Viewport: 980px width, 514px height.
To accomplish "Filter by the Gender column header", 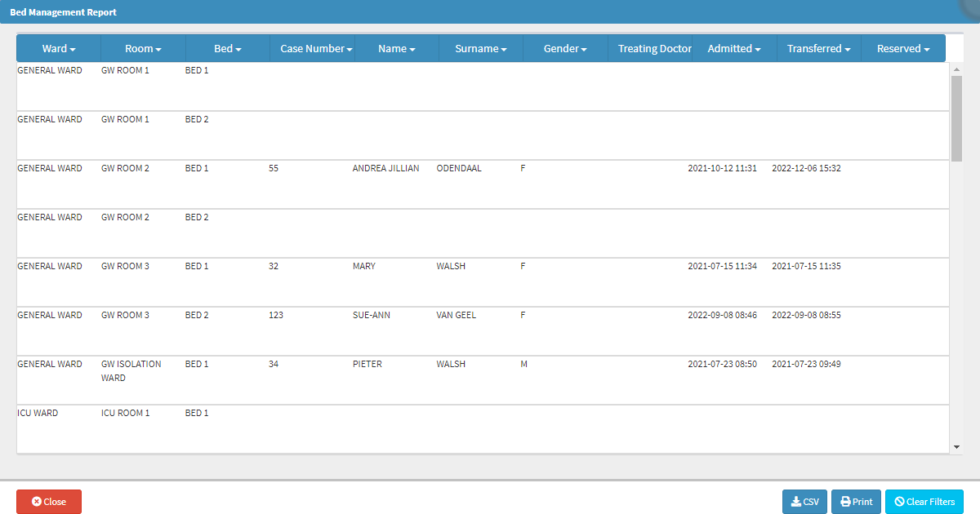I will coord(565,49).
